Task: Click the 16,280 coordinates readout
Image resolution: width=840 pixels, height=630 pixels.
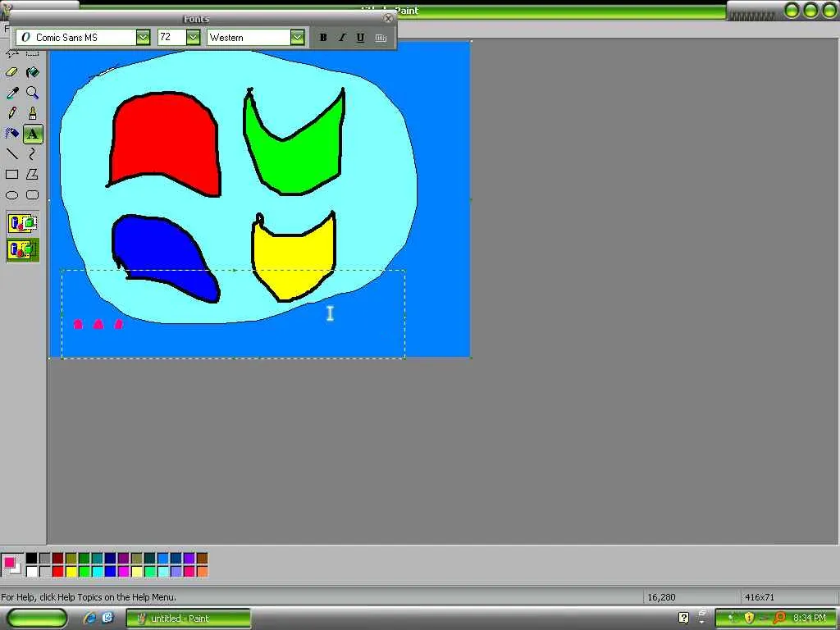Action: (662, 597)
